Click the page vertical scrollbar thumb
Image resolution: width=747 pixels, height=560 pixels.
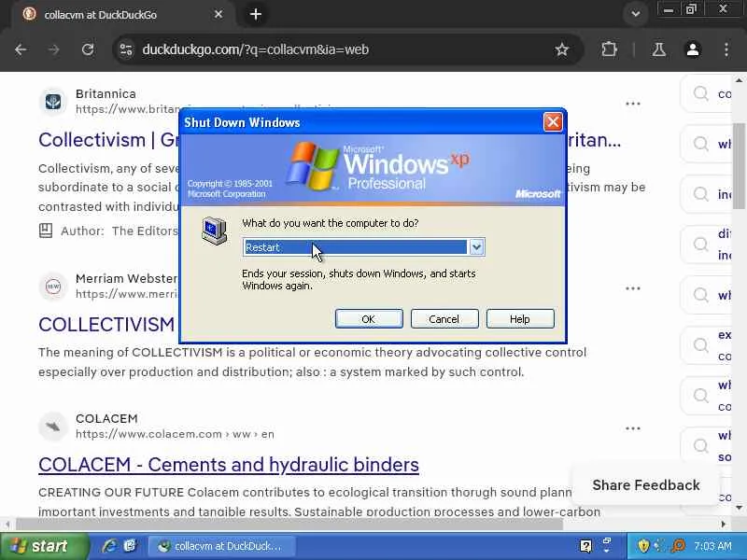(739, 165)
